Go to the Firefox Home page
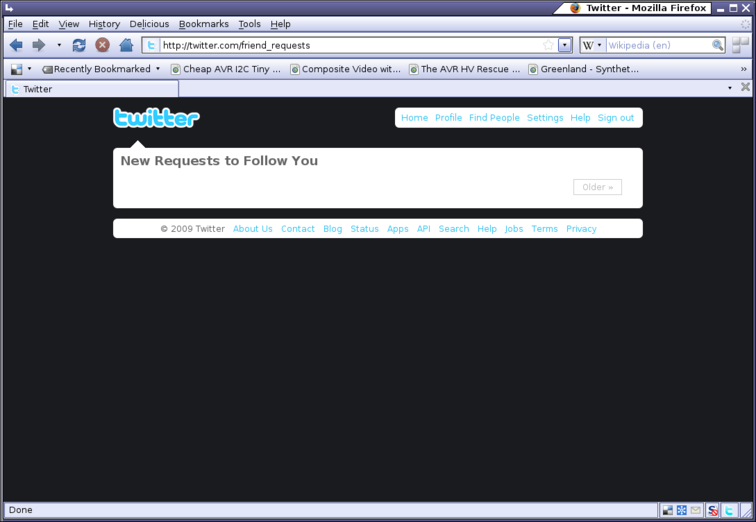This screenshot has height=522, width=756. [x=126, y=45]
